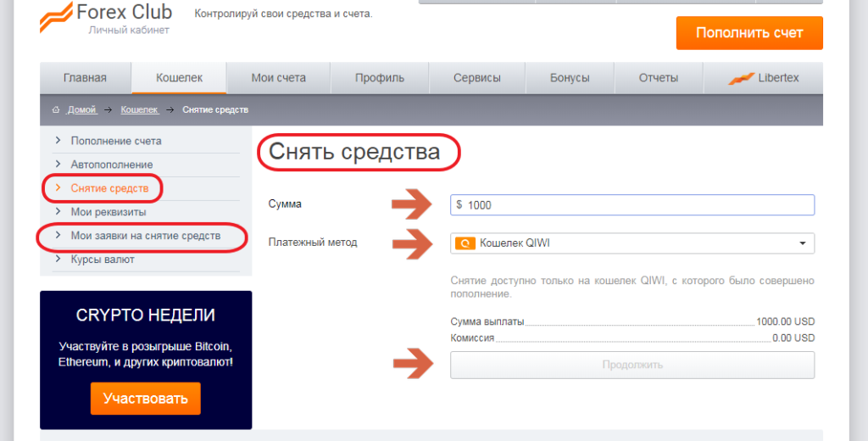Screen dimensions: 868x441
Task: Follow the Кошелек breadcrumb link
Action: click(x=140, y=110)
